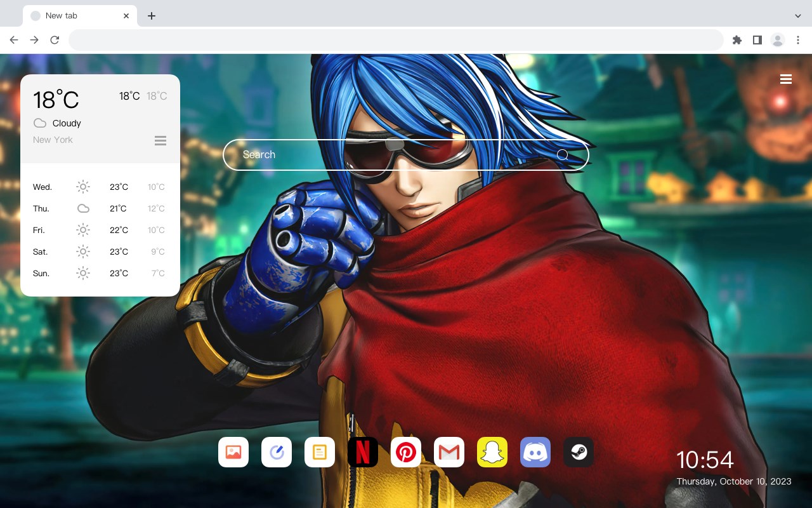Open the blue pencil-circle shortcut icon
The height and width of the screenshot is (508, 812).
pos(277,452)
